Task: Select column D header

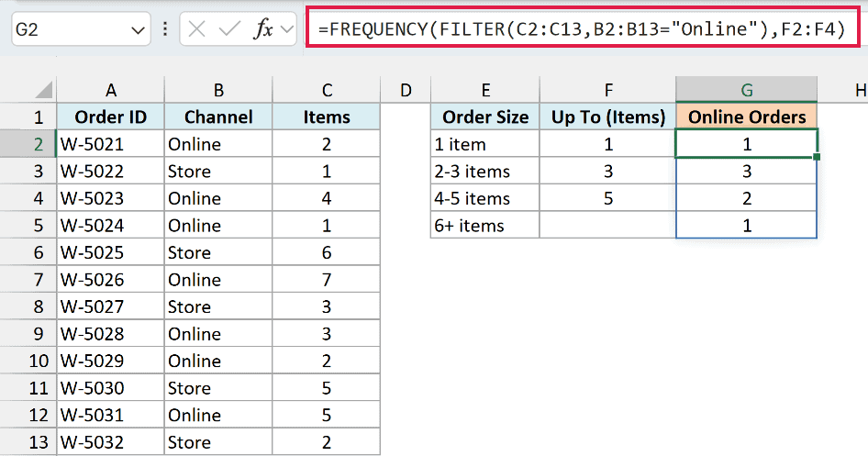Action: pyautogui.click(x=406, y=90)
